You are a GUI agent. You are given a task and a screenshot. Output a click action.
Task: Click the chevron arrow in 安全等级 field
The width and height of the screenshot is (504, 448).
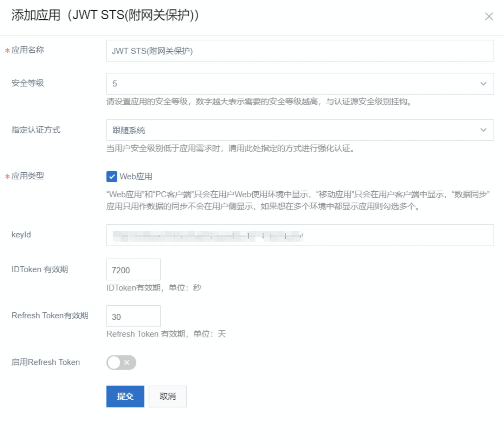483,84
